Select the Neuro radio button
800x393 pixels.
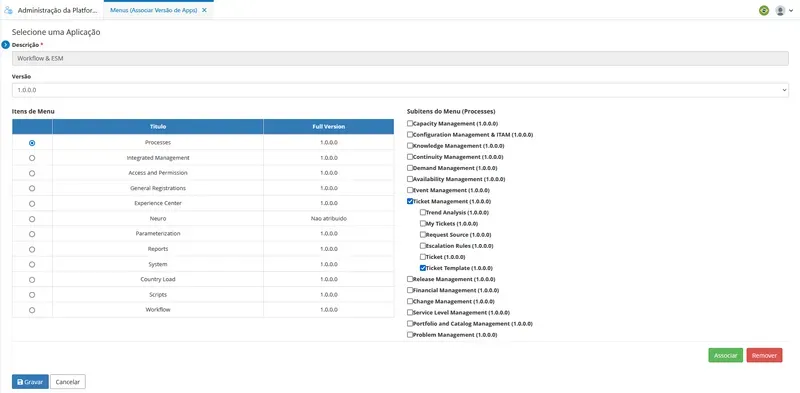click(32, 219)
